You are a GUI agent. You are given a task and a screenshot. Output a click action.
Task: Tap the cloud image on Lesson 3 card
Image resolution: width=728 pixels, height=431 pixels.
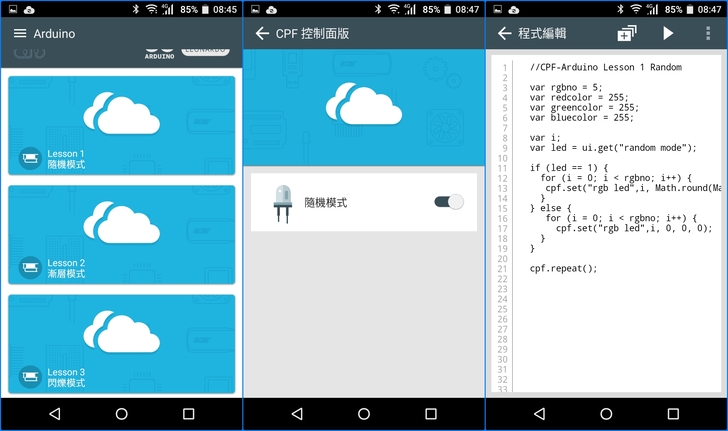coord(122,331)
